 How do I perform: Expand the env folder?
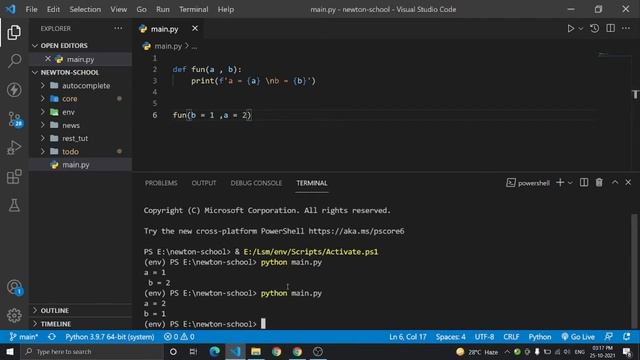80,112
